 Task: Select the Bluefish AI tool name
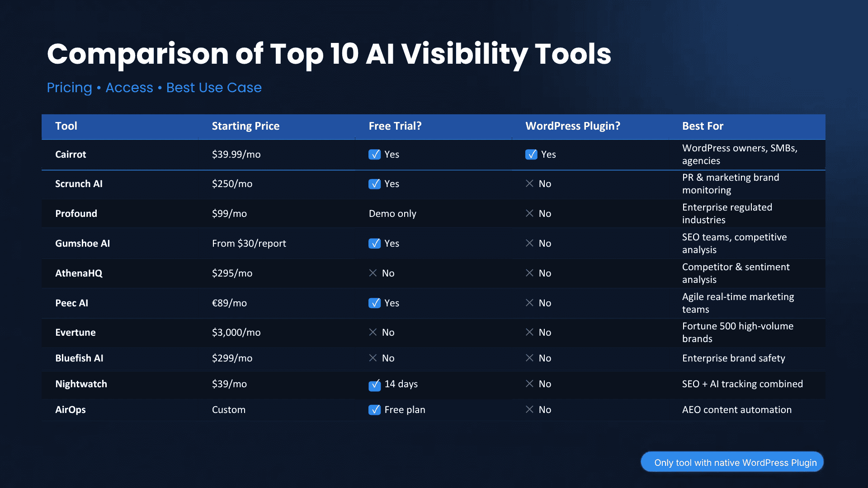[x=79, y=358]
